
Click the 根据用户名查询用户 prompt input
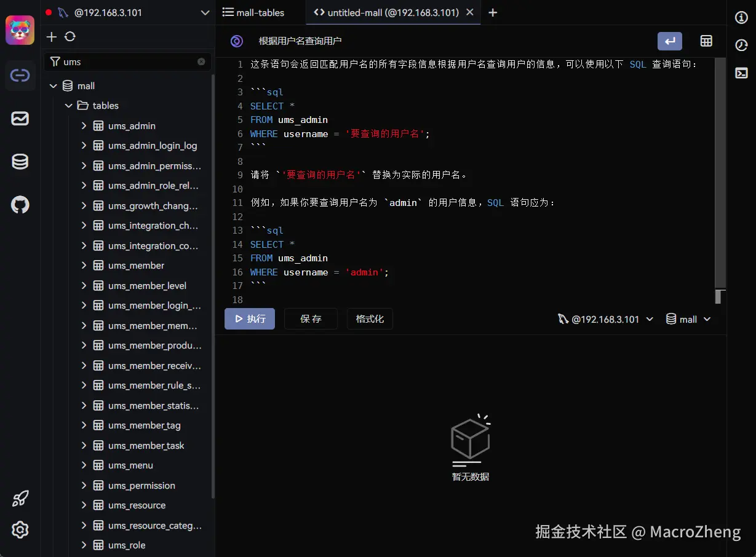click(452, 41)
